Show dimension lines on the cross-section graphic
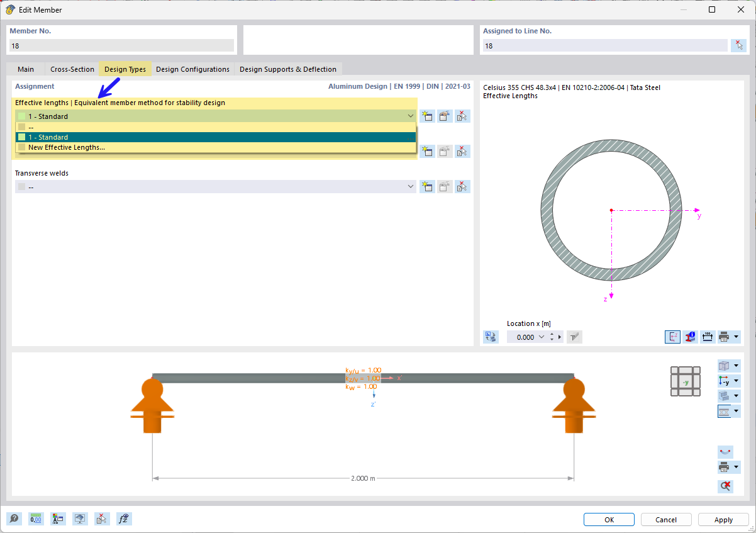The width and height of the screenshot is (756, 533). 707,337
